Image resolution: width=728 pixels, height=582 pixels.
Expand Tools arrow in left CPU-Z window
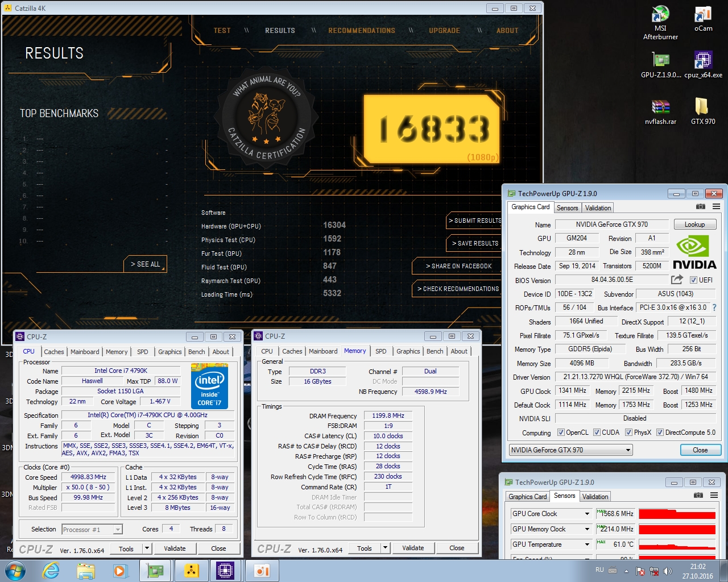[x=147, y=548]
